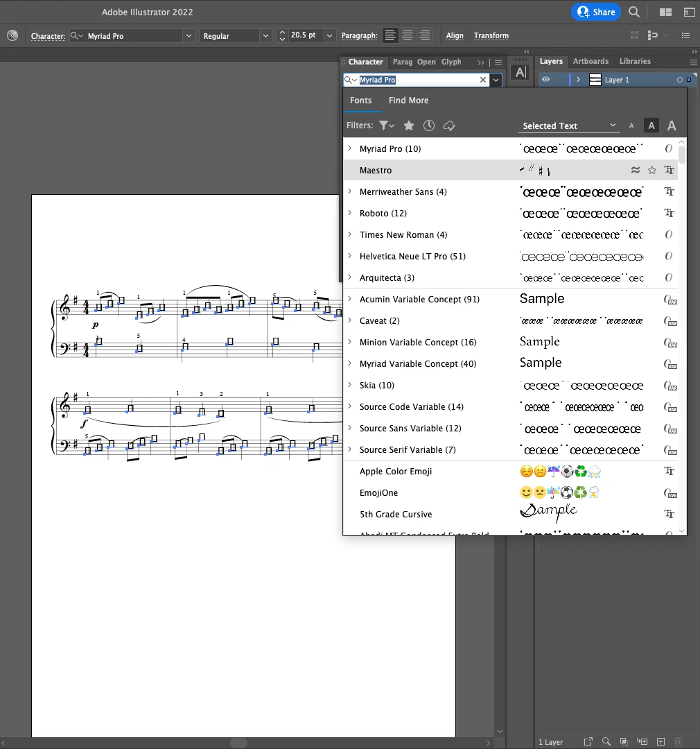Toggle the favorites star filter
This screenshot has height=749, width=700.
tap(409, 126)
